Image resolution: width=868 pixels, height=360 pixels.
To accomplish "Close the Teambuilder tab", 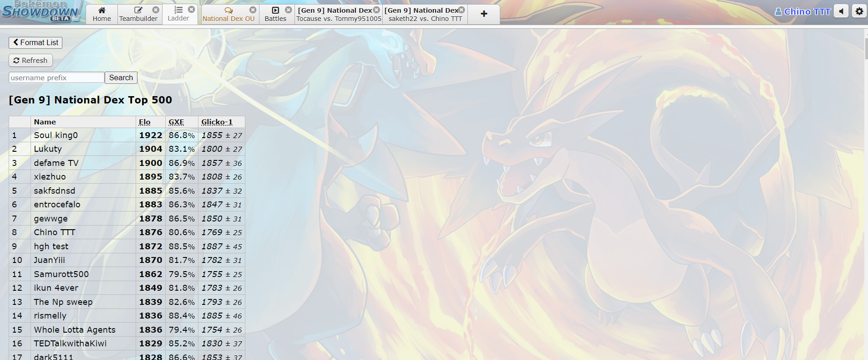I will pyautogui.click(x=156, y=10).
